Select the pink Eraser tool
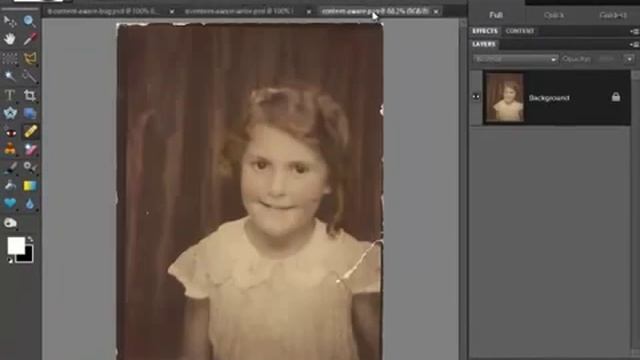This screenshot has height=360, width=640. (30, 149)
